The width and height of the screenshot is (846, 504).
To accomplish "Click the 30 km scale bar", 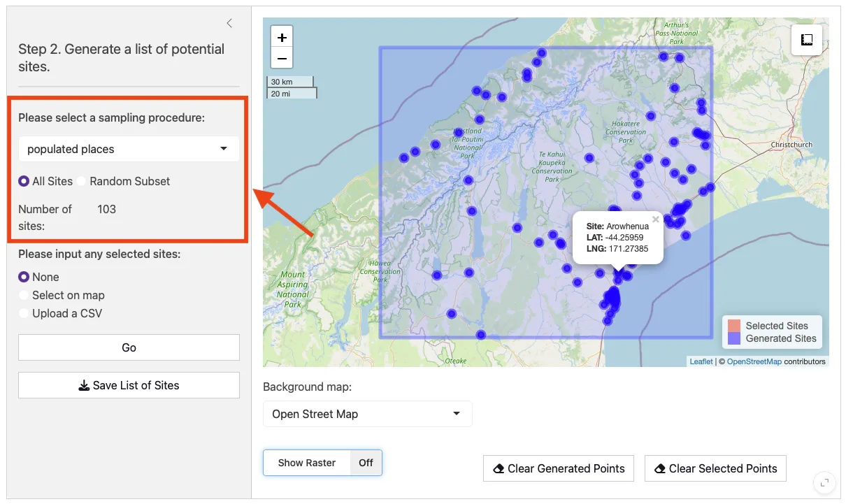I will 290,82.
